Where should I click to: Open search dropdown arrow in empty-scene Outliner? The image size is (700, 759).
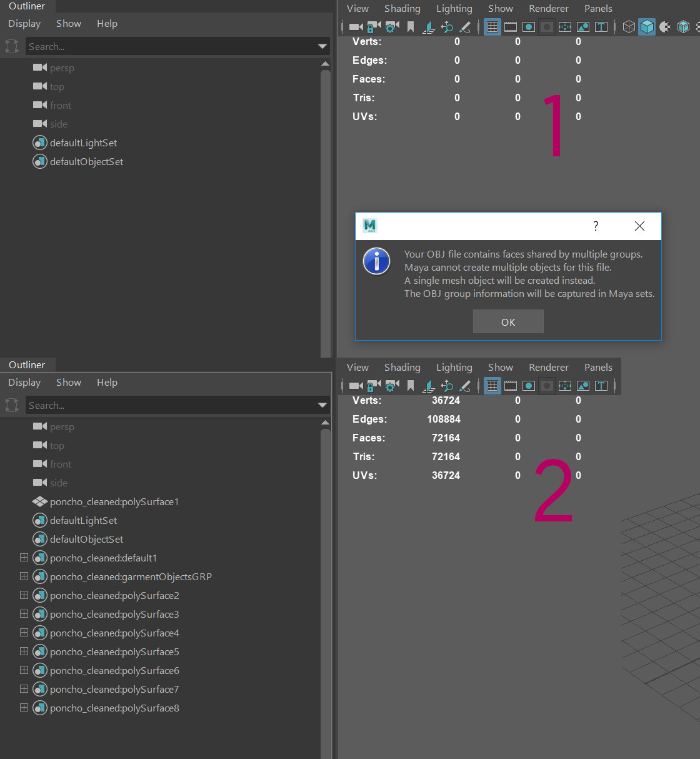(322, 46)
